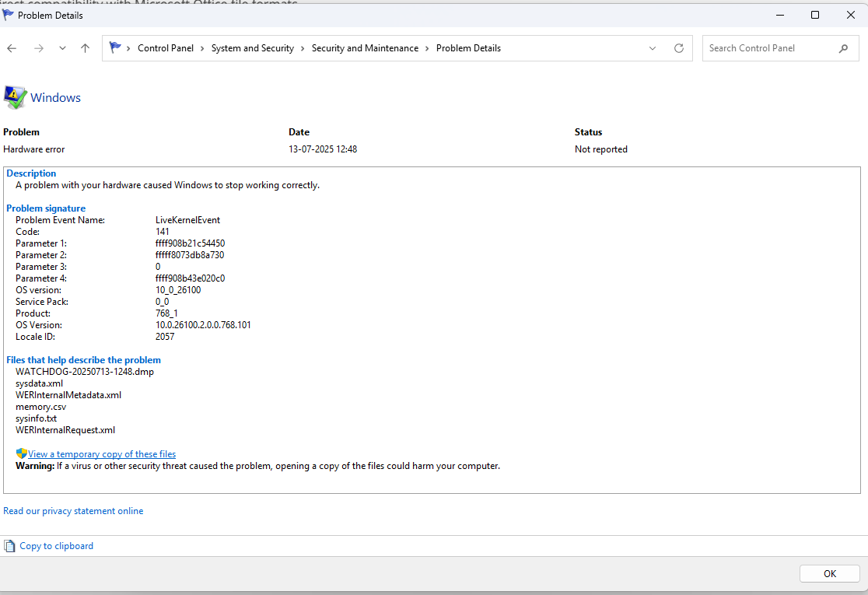Click OS version value 10_0_26100
868x595 pixels.
(x=178, y=290)
